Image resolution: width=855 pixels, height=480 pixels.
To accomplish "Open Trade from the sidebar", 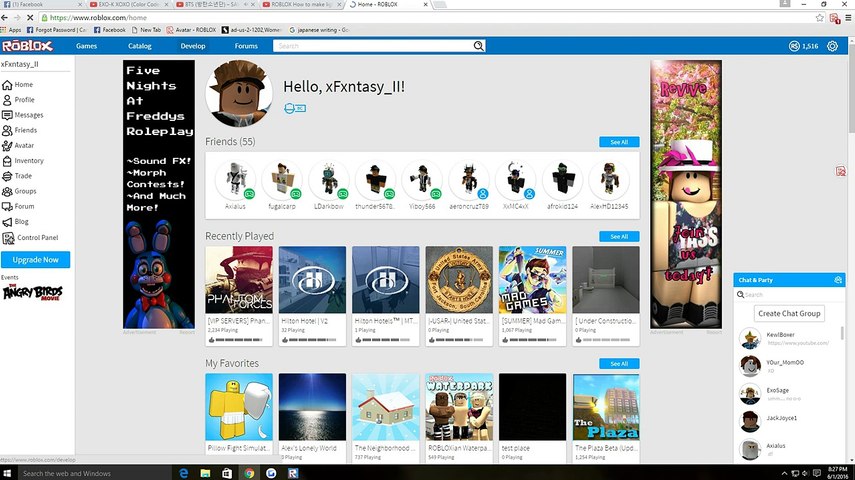I will (x=17, y=176).
